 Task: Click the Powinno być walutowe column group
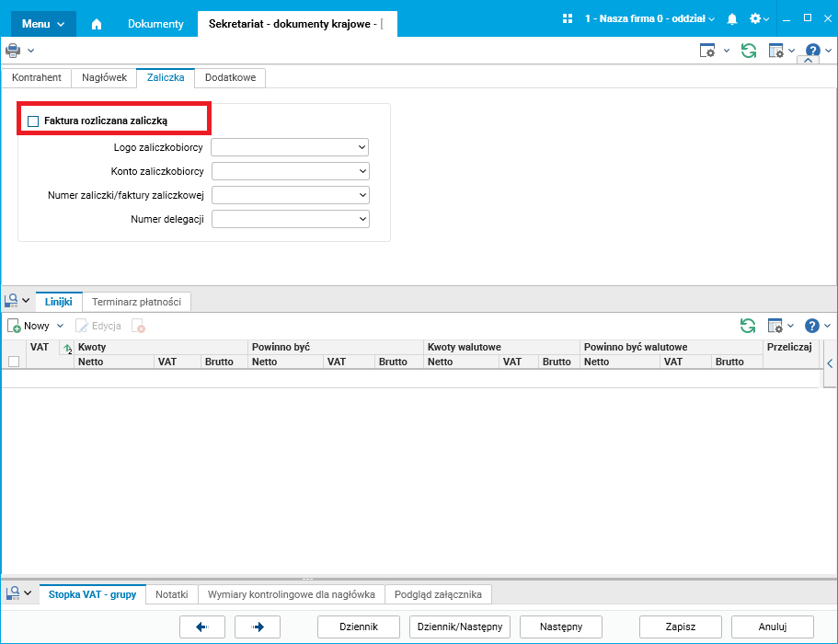pos(671,347)
